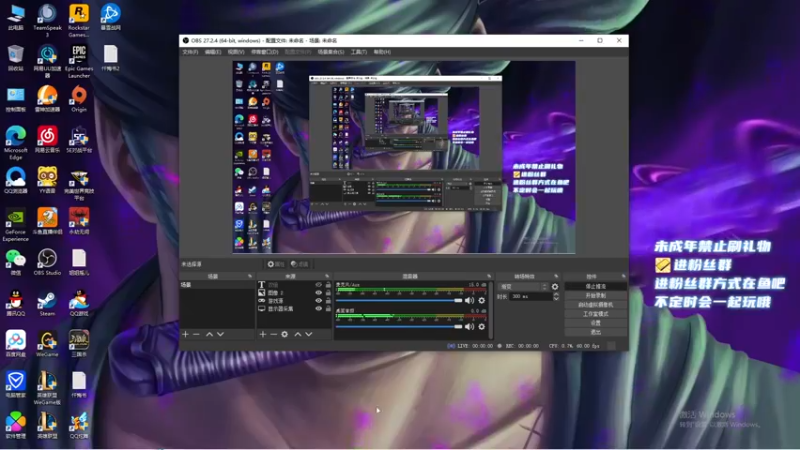Pop out the Audio Mixer dock panel

coord(489,276)
